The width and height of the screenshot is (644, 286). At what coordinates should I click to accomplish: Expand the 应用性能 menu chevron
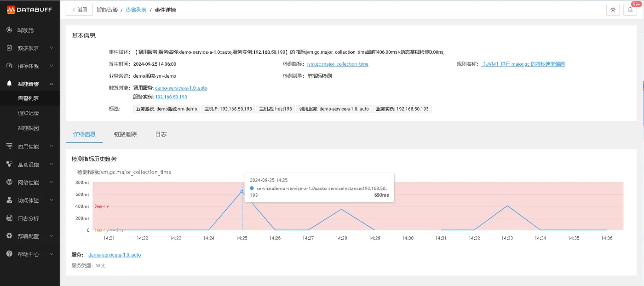(52, 147)
